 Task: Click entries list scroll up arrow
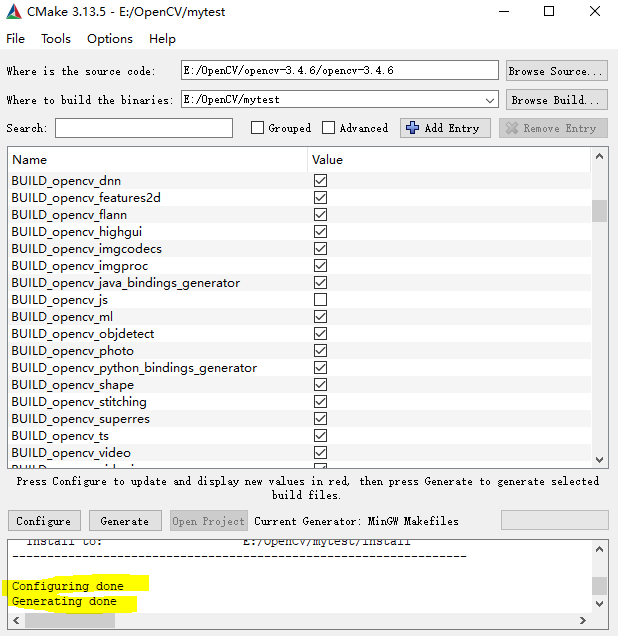tap(599, 156)
